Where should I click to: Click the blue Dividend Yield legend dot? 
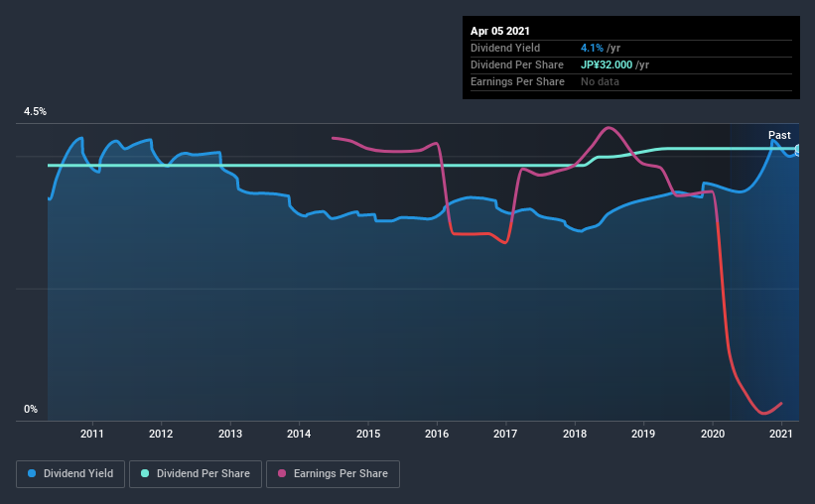click(32, 473)
